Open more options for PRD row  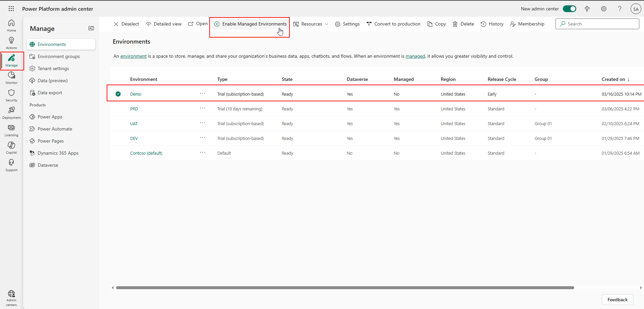tap(203, 108)
